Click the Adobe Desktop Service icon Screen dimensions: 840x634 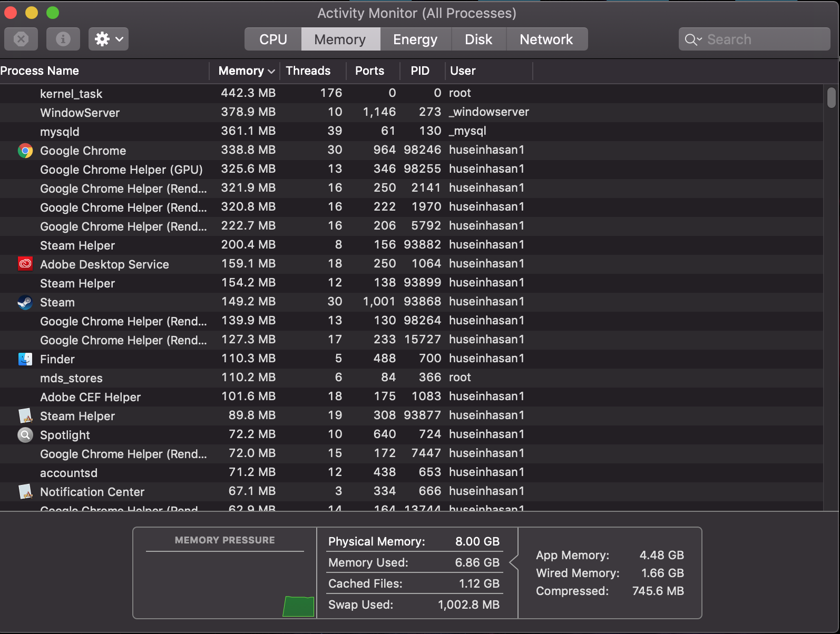coord(25,264)
